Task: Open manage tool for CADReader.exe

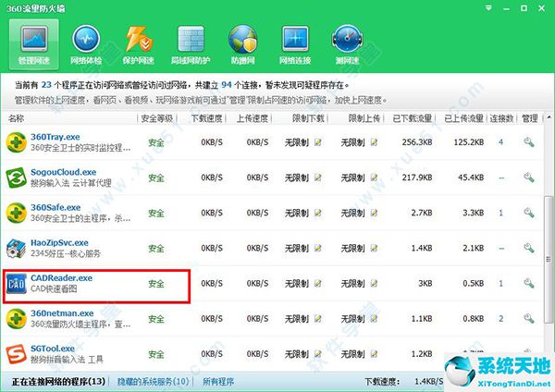Action: tap(529, 283)
